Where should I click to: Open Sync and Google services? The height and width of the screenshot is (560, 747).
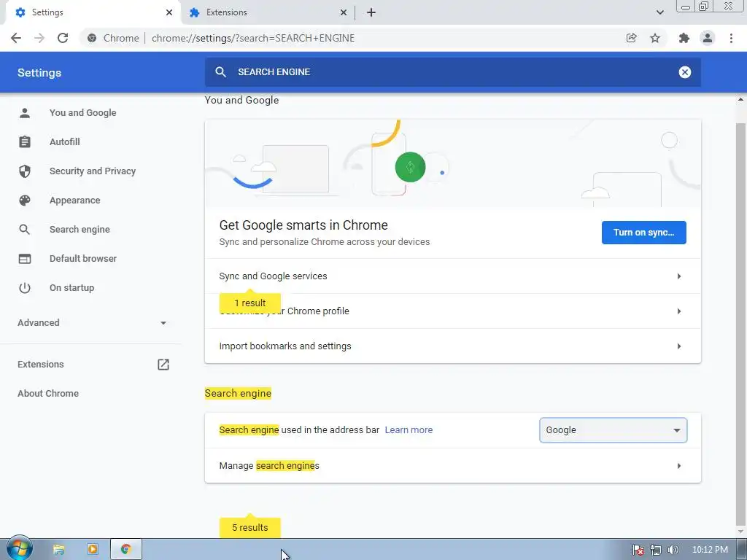[452, 276]
